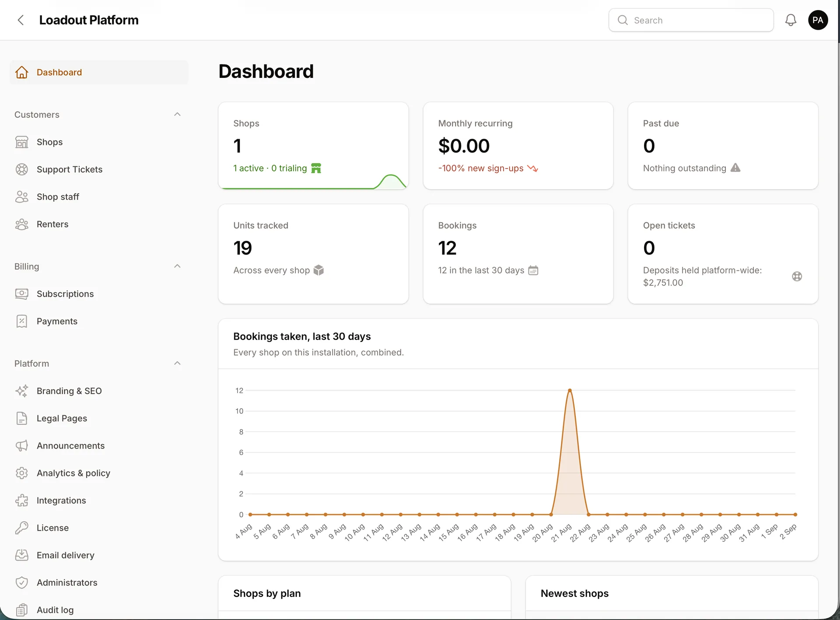Collapse the Platform sidebar group
This screenshot has height=620, width=840.
pos(177,363)
